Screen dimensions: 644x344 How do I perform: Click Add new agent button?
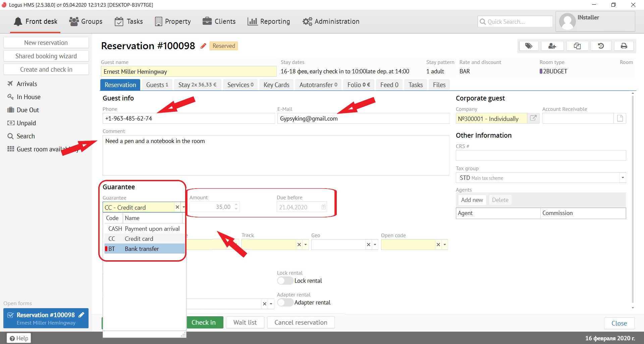click(x=472, y=200)
